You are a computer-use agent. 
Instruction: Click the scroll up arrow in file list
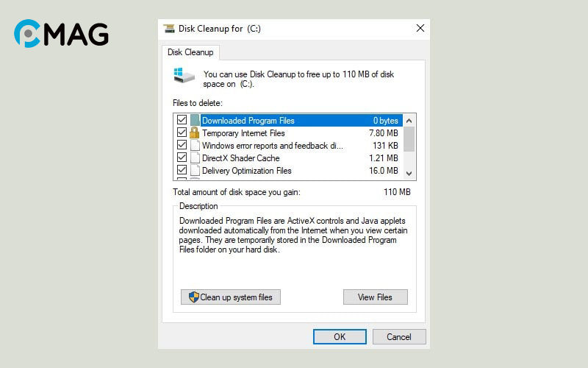coord(409,120)
